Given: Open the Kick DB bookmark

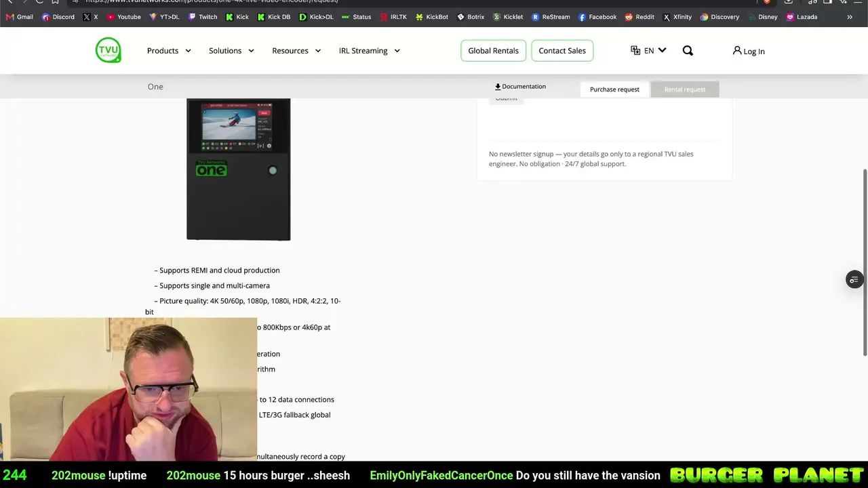Looking at the screenshot, I should (273, 17).
